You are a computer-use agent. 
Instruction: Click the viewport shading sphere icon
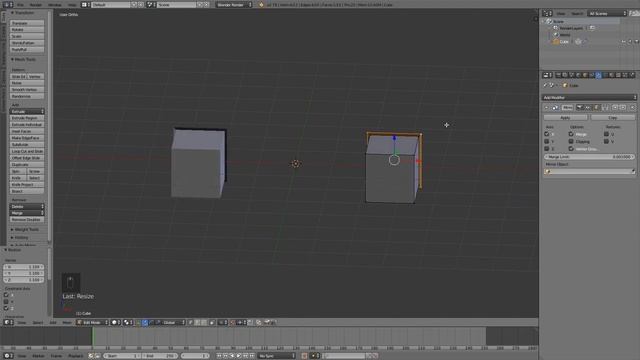pos(116,322)
